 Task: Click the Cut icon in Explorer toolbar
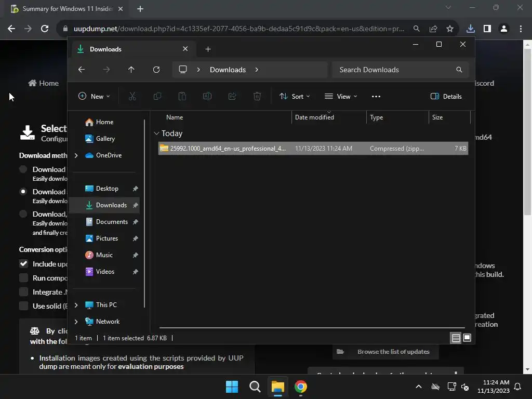(x=132, y=96)
